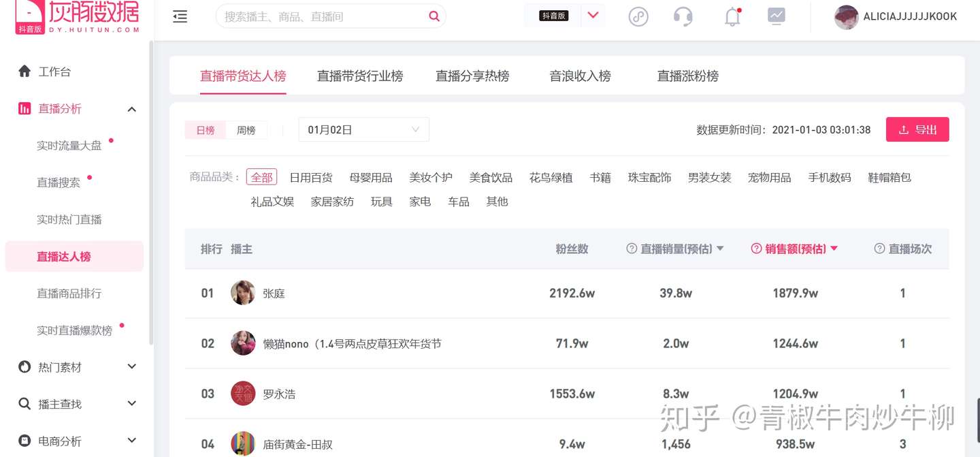Viewport: 980px width, 457px height.
Task: Open the 抖音版 version dropdown arrow
Action: pyautogui.click(x=593, y=16)
